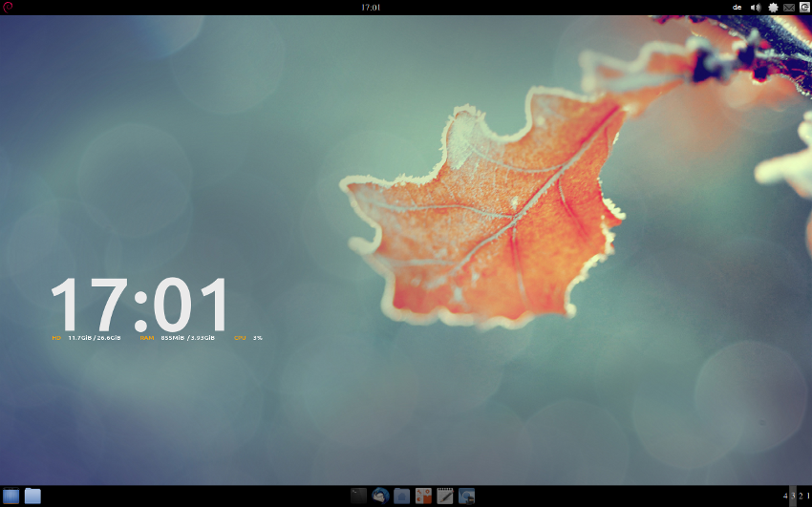
Task: Switch to workspace 2
Action: 801,496
